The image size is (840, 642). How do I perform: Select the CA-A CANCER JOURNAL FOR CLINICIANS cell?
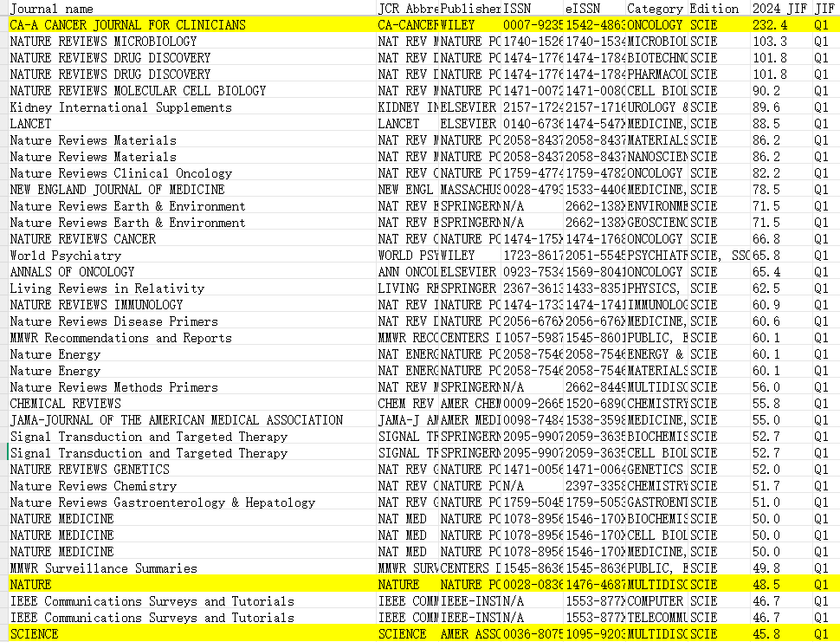coord(192,24)
